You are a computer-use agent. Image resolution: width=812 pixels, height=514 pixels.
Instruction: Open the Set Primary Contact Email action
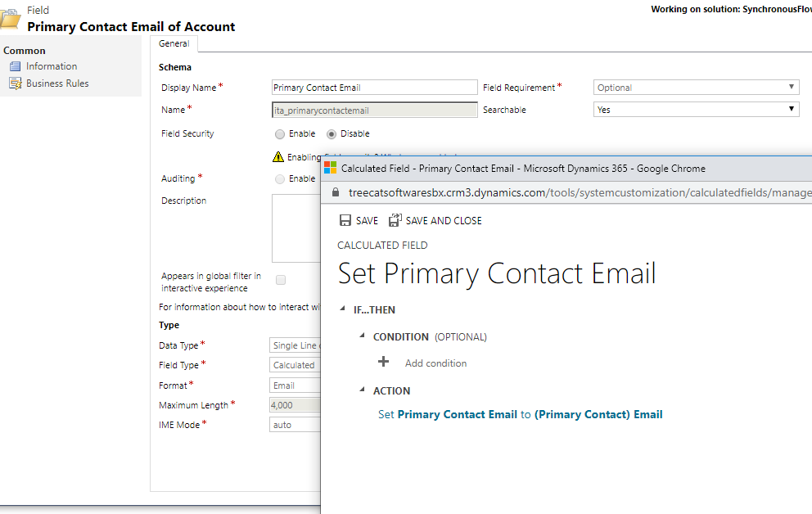521,415
